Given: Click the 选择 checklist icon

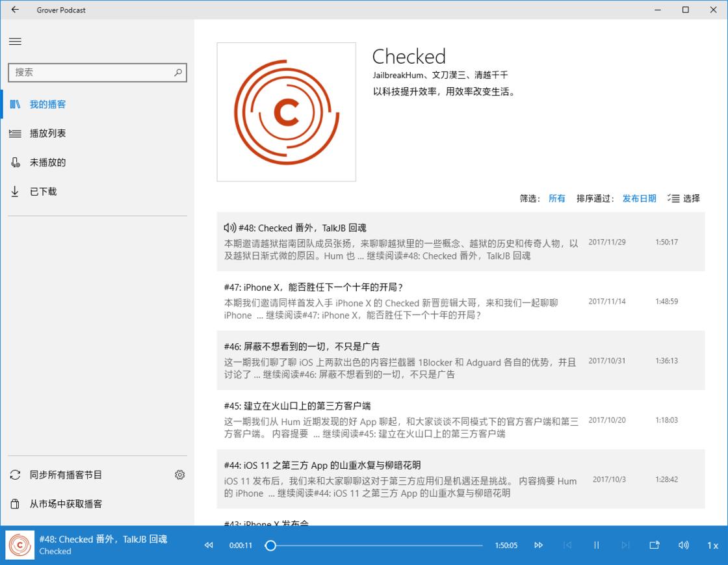Looking at the screenshot, I should [673, 198].
